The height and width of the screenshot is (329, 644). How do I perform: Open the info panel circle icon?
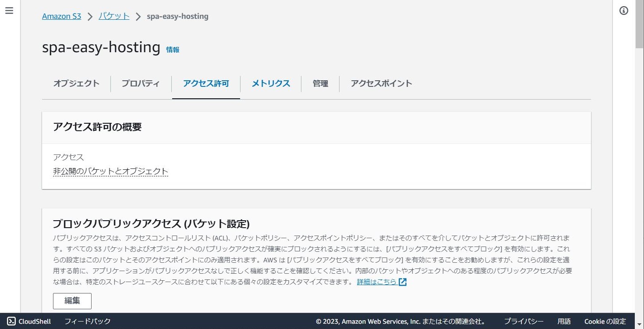click(624, 11)
